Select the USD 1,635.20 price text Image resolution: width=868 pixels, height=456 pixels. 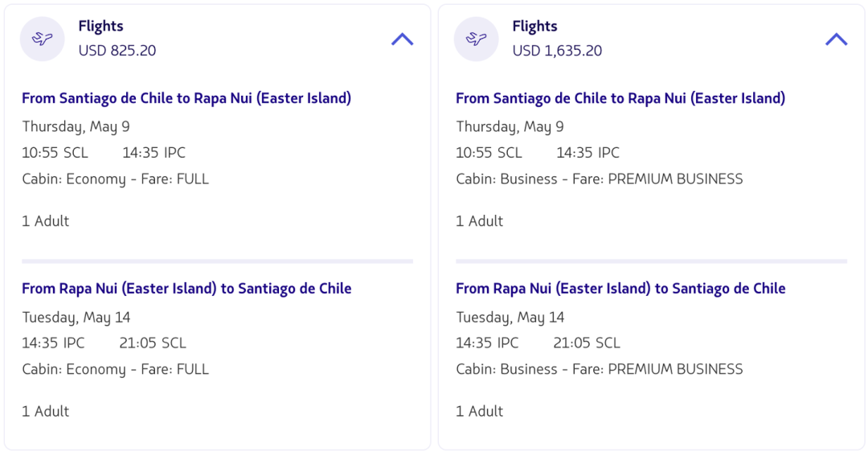pyautogui.click(x=557, y=51)
